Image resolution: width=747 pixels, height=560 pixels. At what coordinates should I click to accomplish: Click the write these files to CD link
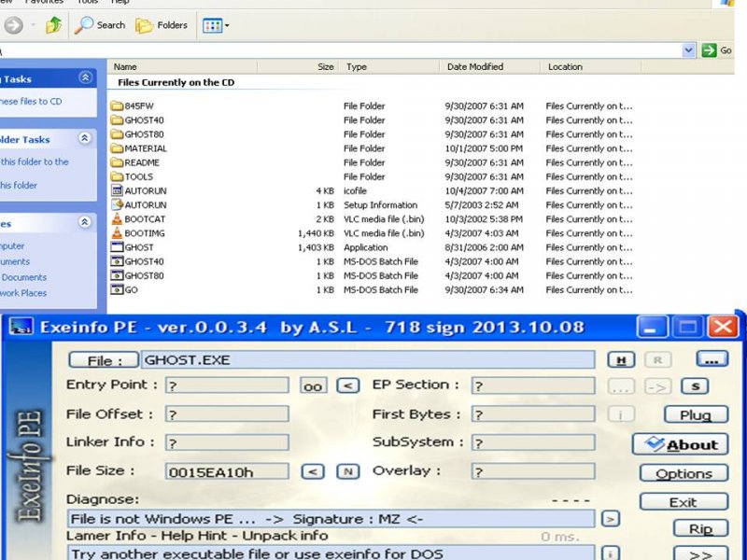tap(31, 102)
